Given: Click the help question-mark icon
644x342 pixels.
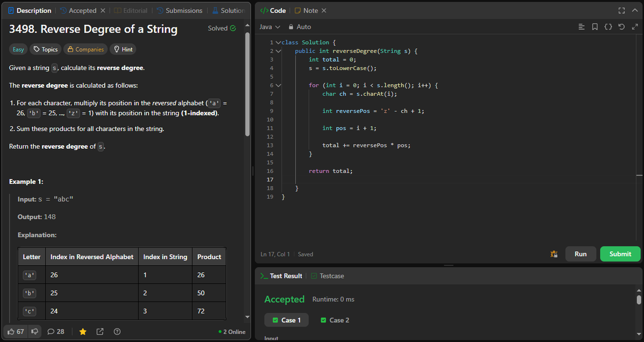Looking at the screenshot, I should pos(117,331).
